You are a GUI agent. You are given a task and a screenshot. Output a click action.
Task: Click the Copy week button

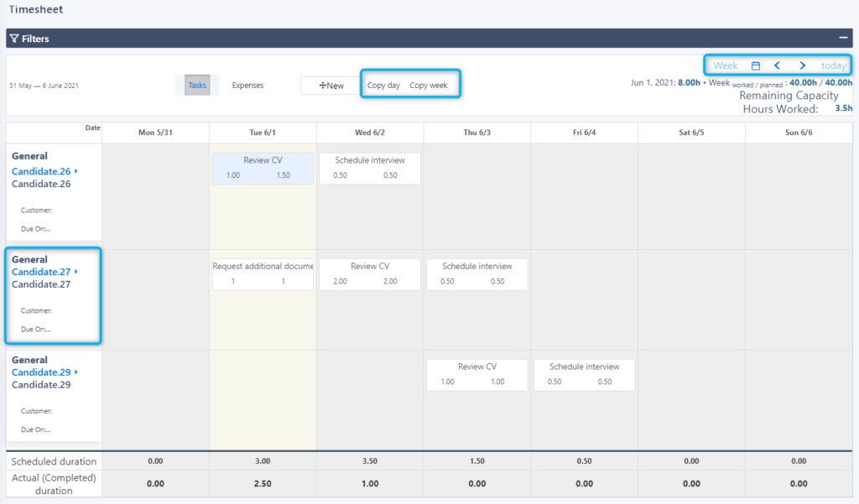[x=429, y=83]
